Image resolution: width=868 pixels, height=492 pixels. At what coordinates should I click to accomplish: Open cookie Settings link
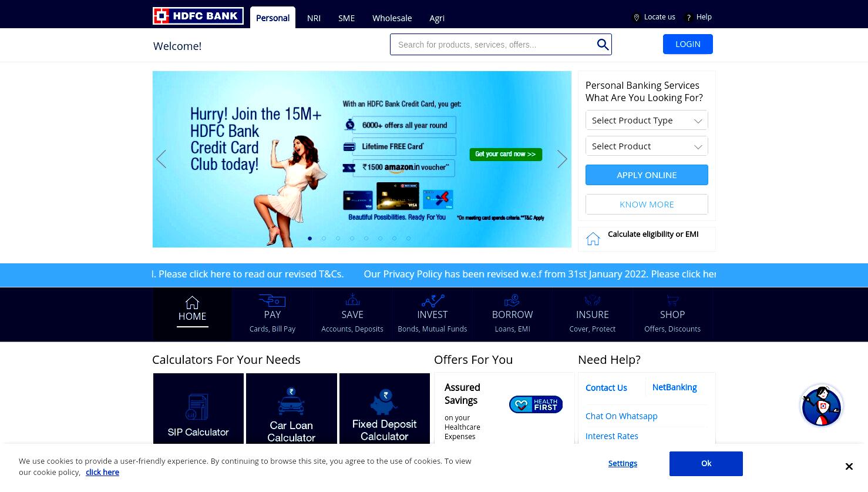(x=623, y=464)
